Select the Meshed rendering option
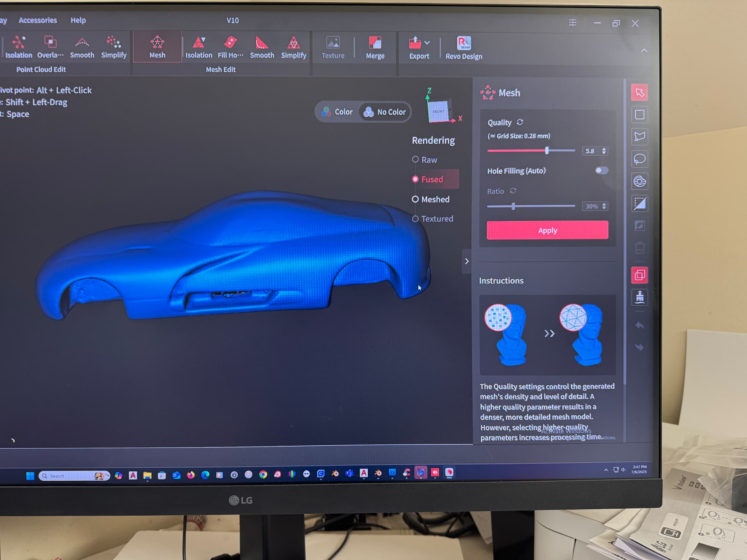The image size is (747, 560). (x=431, y=199)
